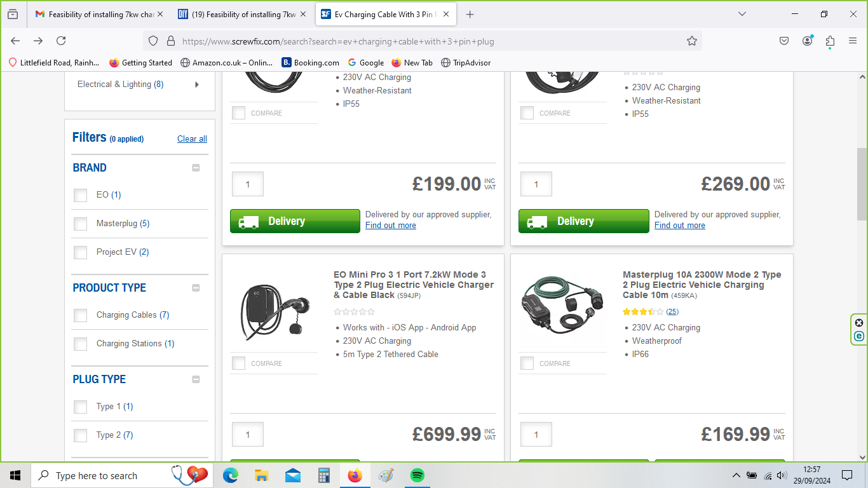Viewport: 868px width, 488px height.
Task: Expand the Electrical & Lighting category arrow
Action: coord(196,85)
